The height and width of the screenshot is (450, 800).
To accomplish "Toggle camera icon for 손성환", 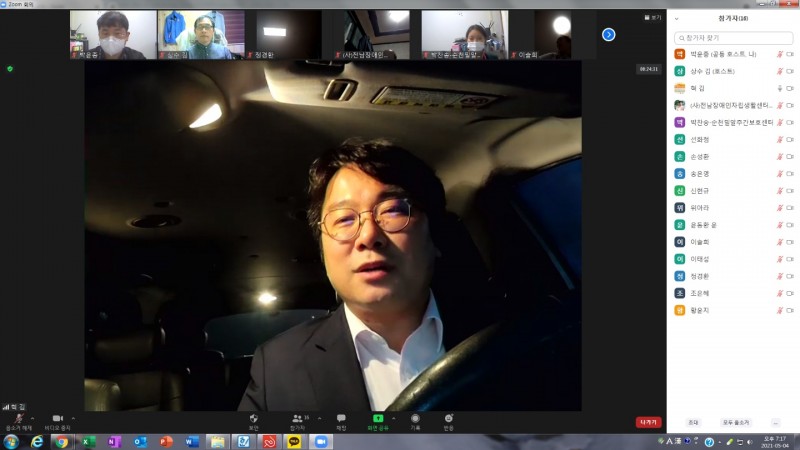I will pyautogui.click(x=790, y=157).
